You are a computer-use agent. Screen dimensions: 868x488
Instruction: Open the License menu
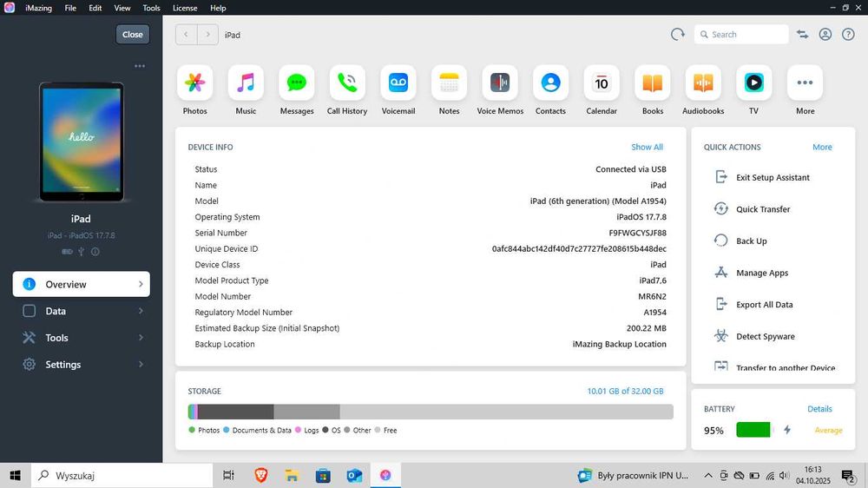pos(185,8)
